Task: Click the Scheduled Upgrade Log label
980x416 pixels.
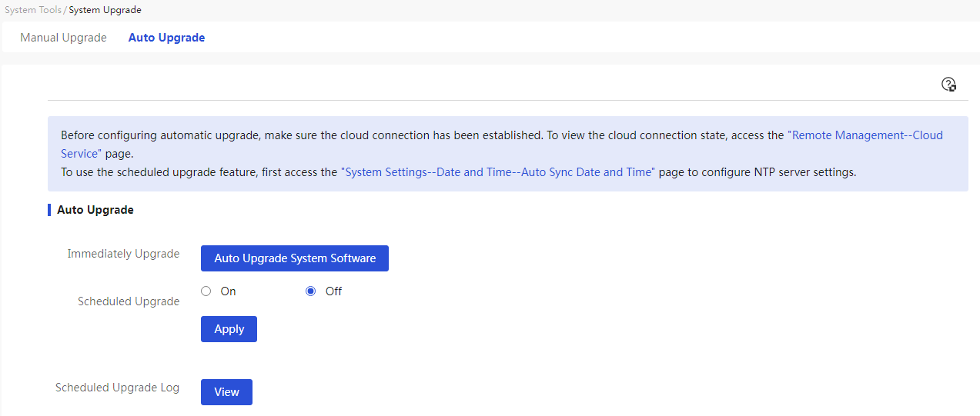Action: click(117, 388)
